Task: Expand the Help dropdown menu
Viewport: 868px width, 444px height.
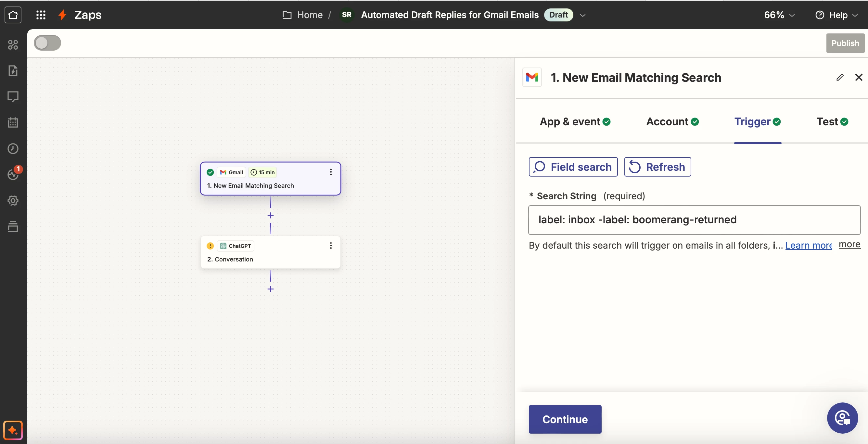Action: (x=836, y=15)
